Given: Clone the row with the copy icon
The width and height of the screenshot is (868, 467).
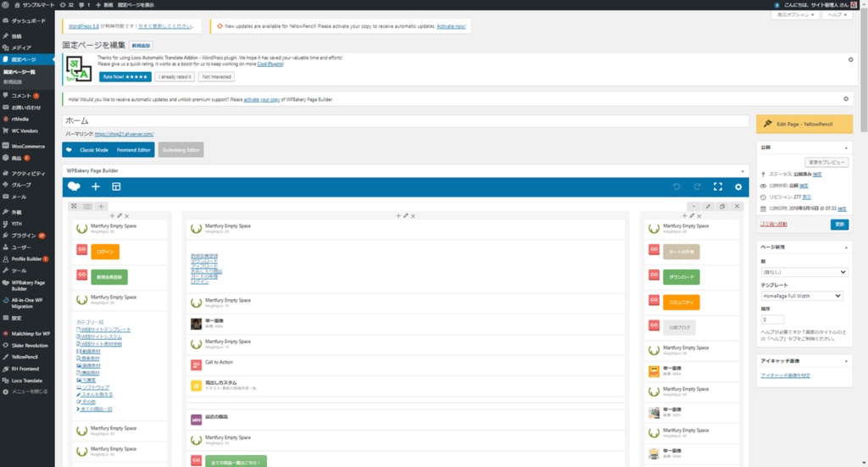Looking at the screenshot, I should tap(722, 207).
